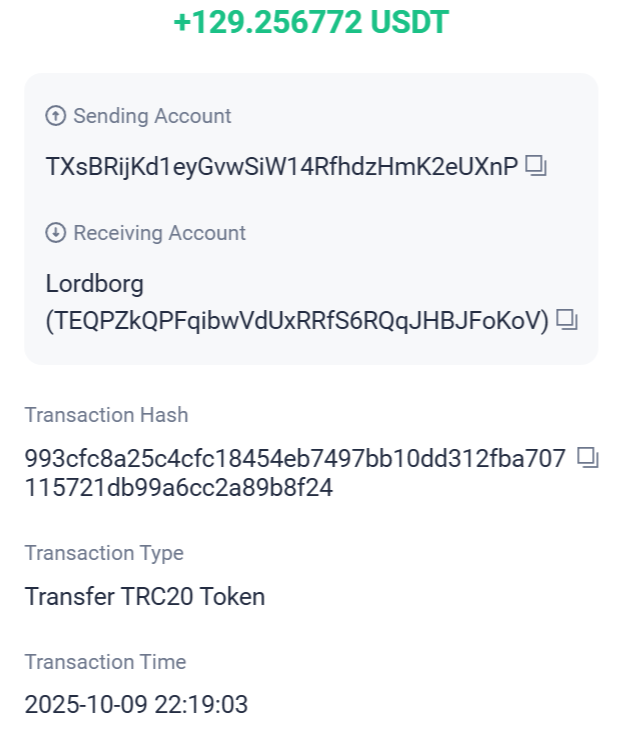Image resolution: width=621 pixels, height=740 pixels.
Task: Click the Lordborg account name
Action: tap(95, 284)
